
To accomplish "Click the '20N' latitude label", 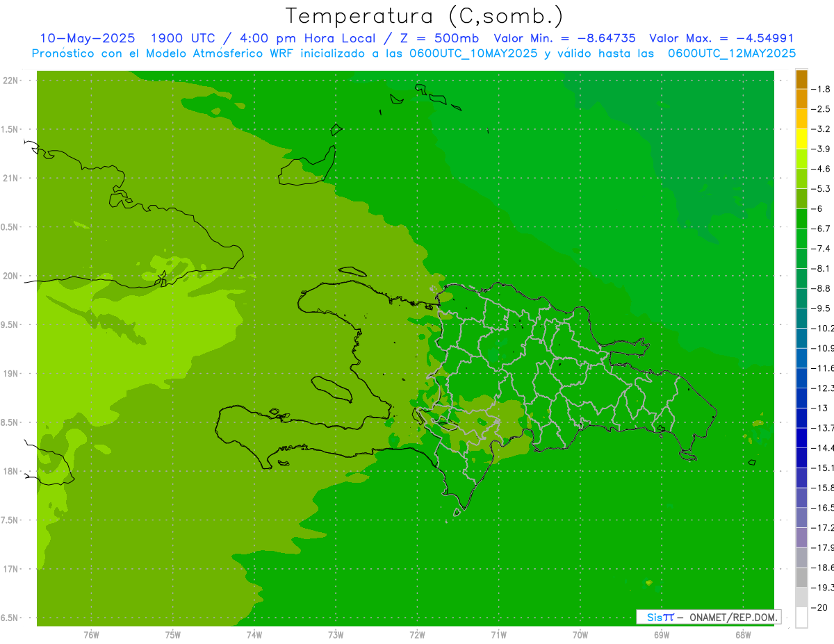I will [10, 276].
